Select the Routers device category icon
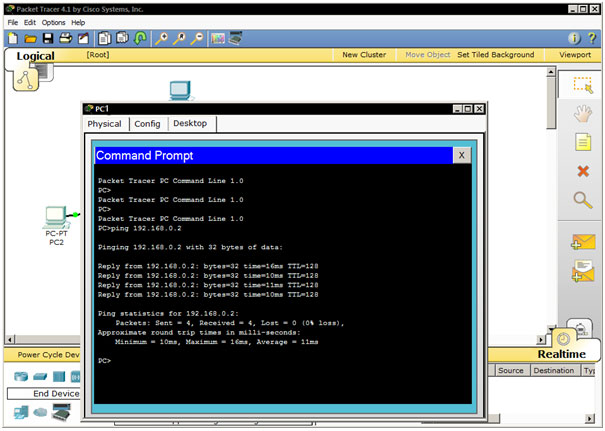The height and width of the screenshot is (431, 605). tap(21, 376)
